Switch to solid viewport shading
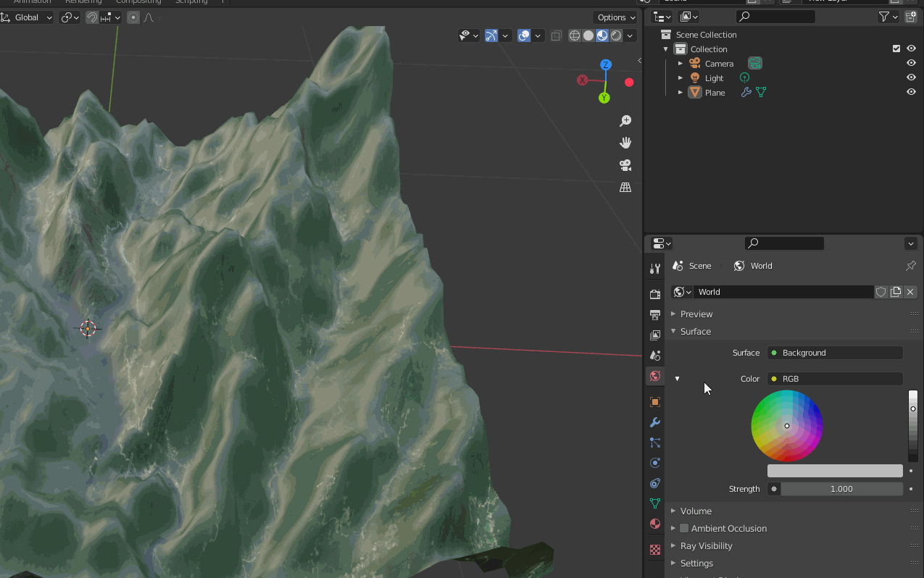The image size is (924, 578). point(588,35)
